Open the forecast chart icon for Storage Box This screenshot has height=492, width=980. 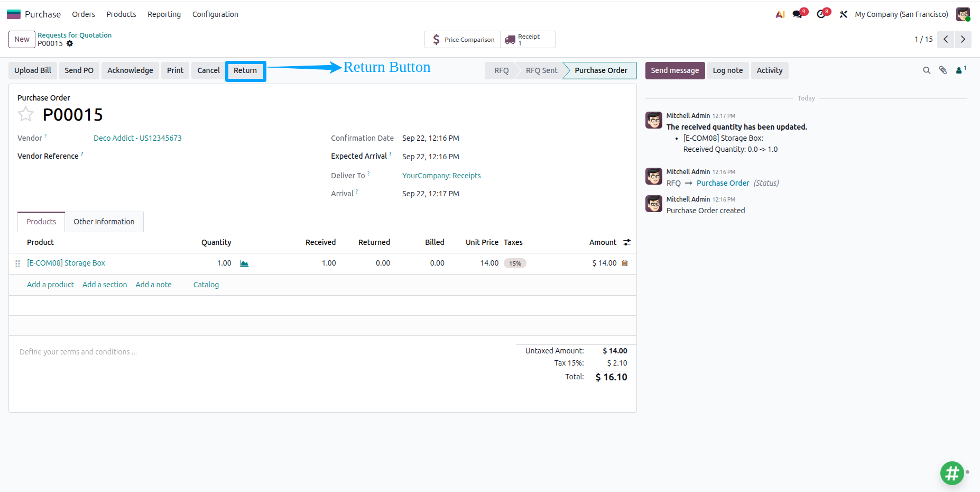[x=244, y=263]
